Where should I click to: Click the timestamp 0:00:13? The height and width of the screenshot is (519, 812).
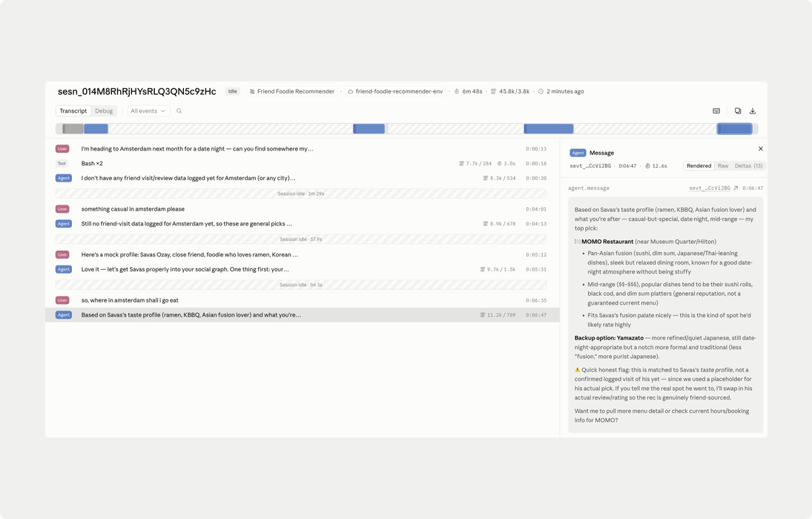pyautogui.click(x=536, y=148)
